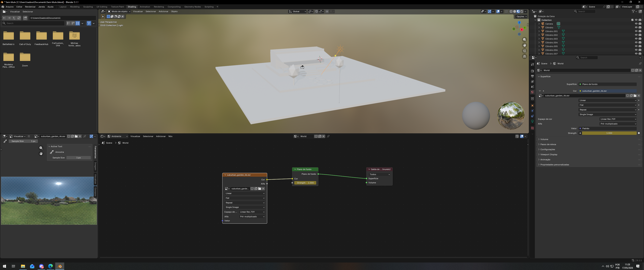Toggle file browser filter button
Image resolution: width=644 pixels, height=270 pixels.
pos(89,23)
